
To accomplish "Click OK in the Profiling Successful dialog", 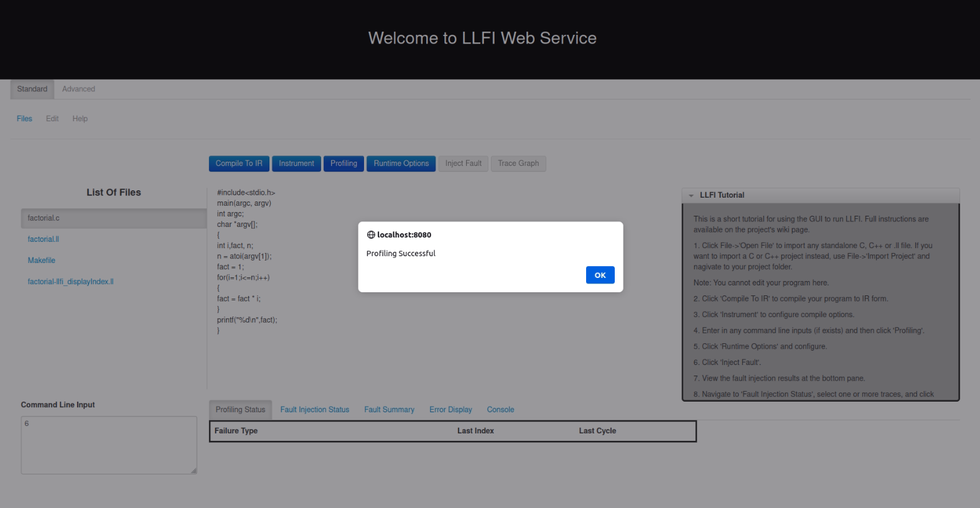I will 600,275.
